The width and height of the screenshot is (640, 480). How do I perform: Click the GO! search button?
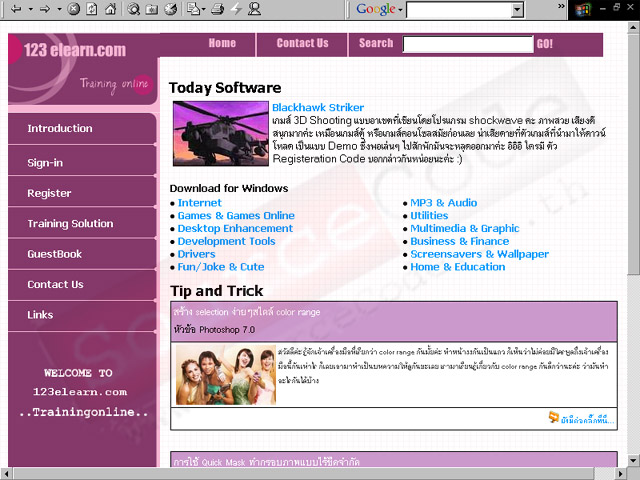[544, 44]
